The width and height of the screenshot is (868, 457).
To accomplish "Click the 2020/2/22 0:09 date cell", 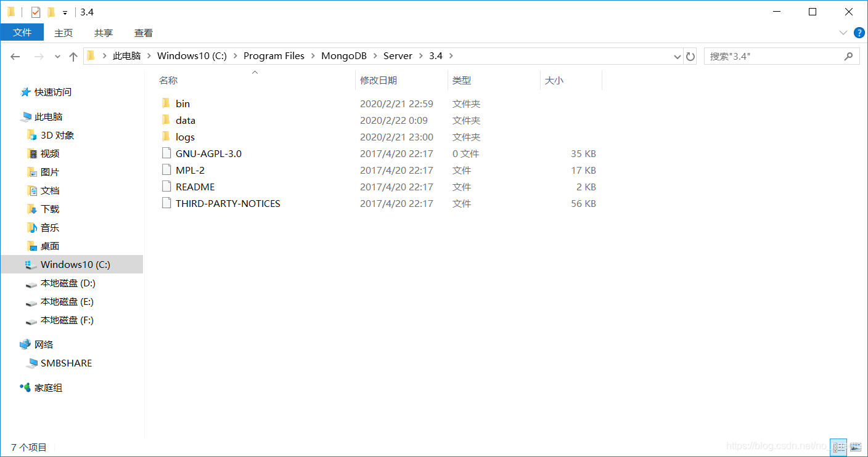I will coord(394,120).
